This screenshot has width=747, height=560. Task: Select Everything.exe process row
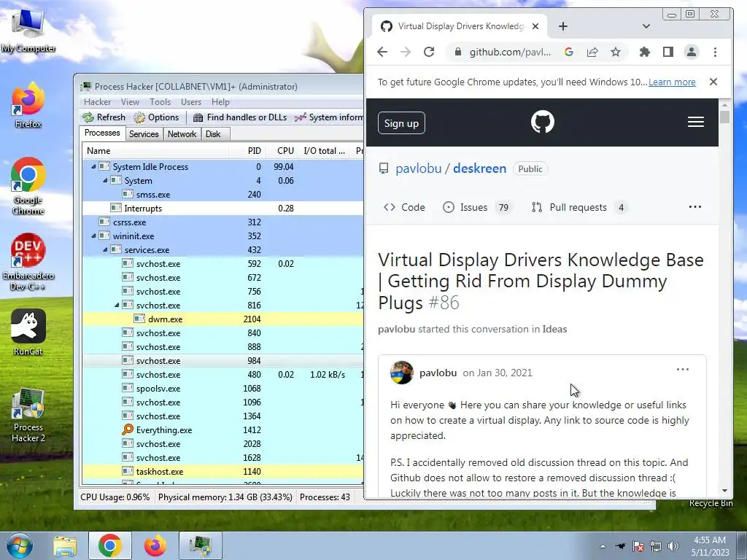coord(223,430)
